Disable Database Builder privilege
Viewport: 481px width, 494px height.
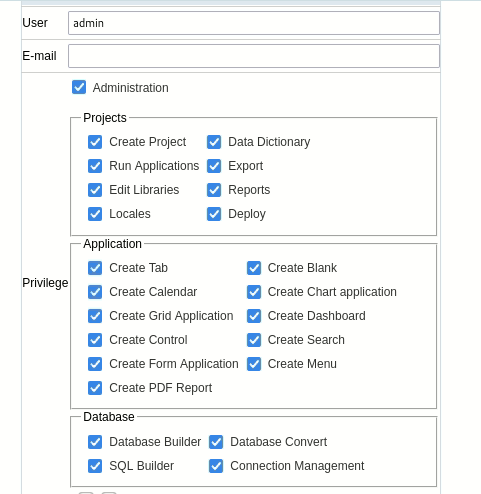pyautogui.click(x=95, y=442)
